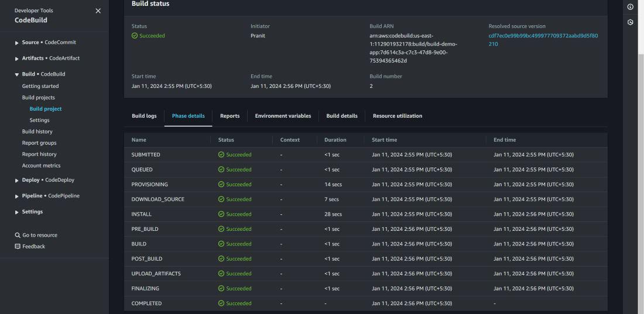
Task: Switch to the Build logs tab
Action: coord(144,116)
